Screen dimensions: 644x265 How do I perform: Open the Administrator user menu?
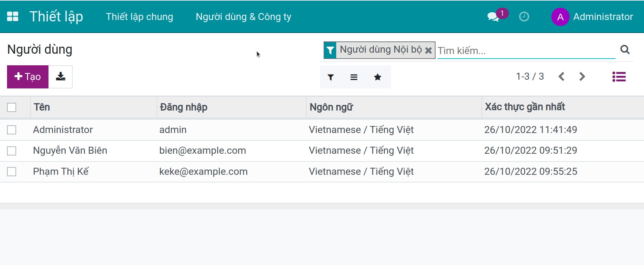click(592, 17)
